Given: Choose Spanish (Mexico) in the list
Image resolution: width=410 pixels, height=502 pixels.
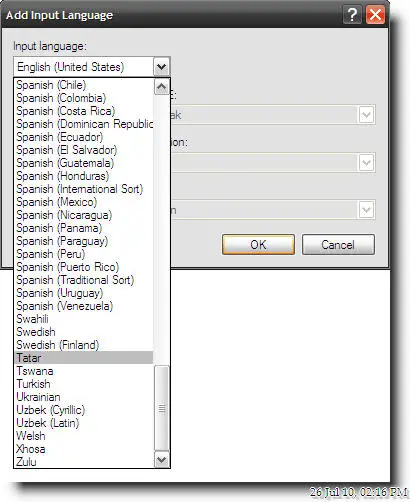Looking at the screenshot, I should point(84,202).
